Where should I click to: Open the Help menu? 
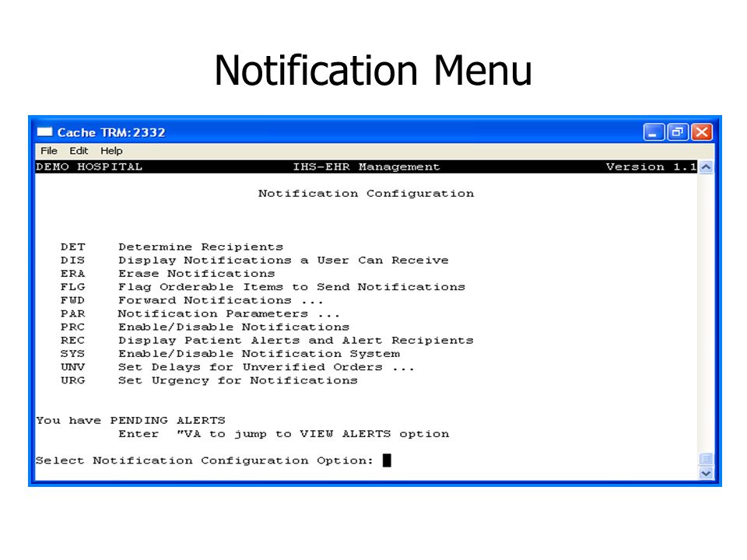click(111, 151)
